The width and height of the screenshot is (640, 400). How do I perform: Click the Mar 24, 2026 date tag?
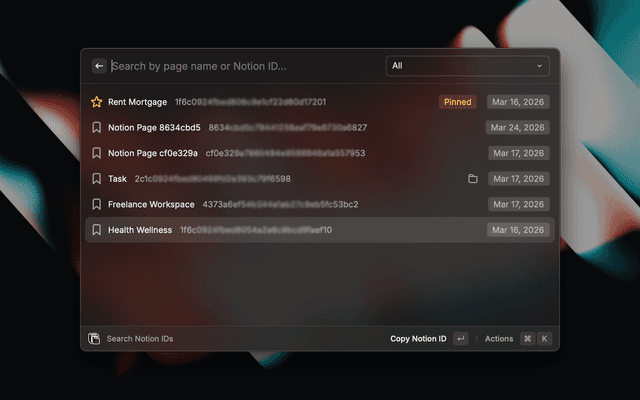click(518, 128)
